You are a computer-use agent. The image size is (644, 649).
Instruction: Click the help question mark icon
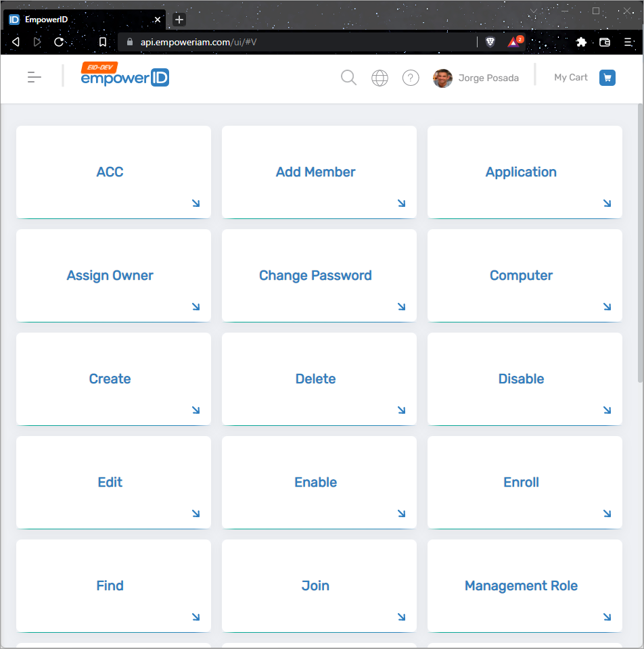[411, 78]
